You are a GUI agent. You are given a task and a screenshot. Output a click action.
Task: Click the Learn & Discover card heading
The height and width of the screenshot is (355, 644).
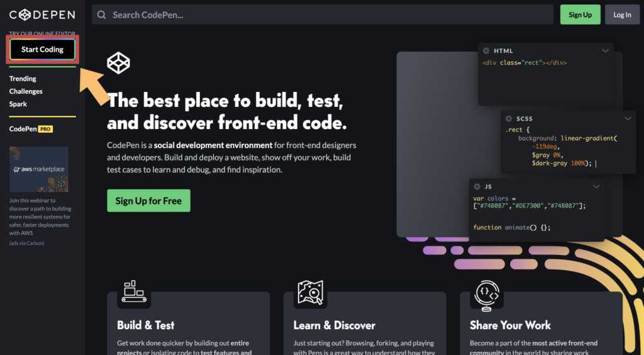click(x=334, y=325)
